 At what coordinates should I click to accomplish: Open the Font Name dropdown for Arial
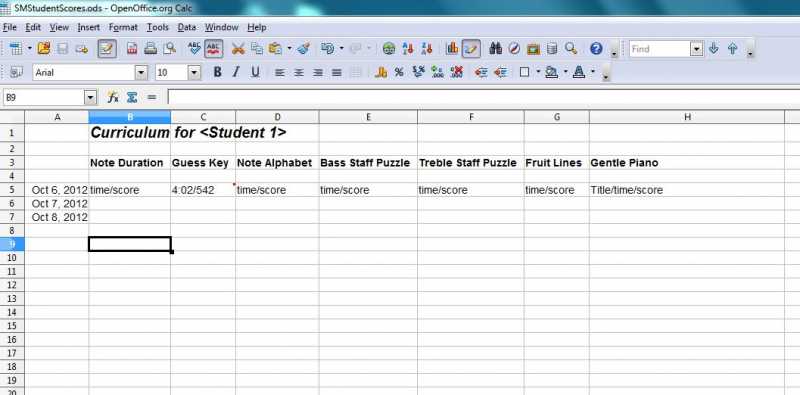point(141,72)
